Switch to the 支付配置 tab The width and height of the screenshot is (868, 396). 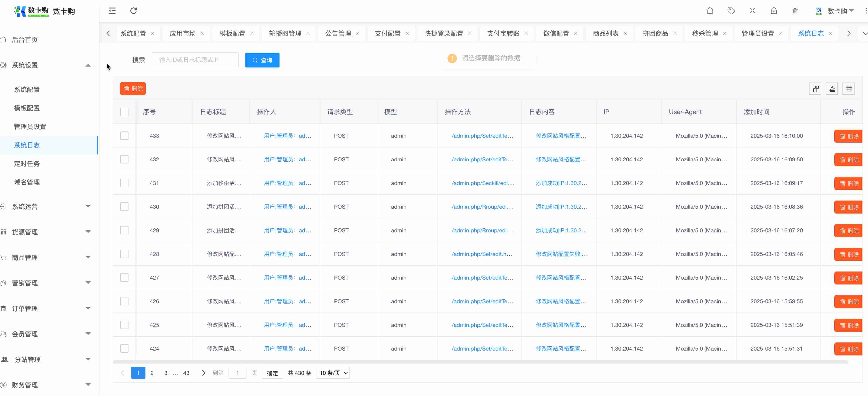[388, 33]
